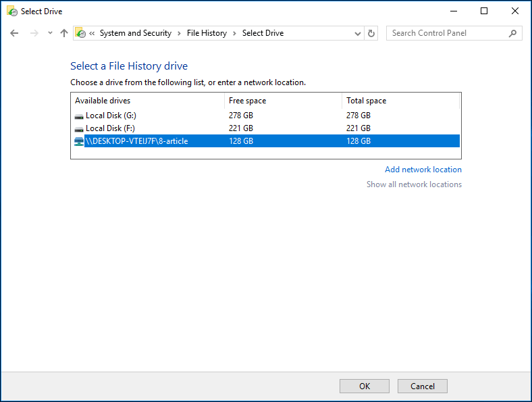Click 278 GB free space cell
The height and width of the screenshot is (402, 532).
coord(241,116)
